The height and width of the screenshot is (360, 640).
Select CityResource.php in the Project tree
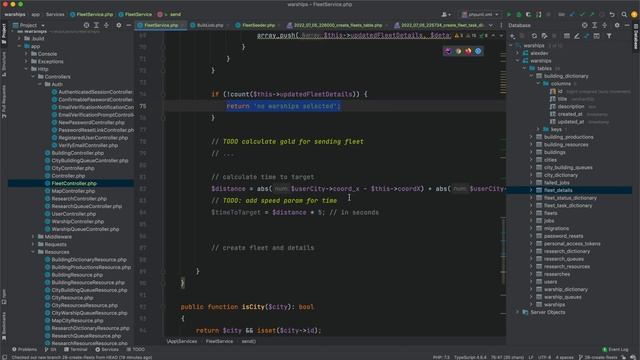click(x=69, y=298)
